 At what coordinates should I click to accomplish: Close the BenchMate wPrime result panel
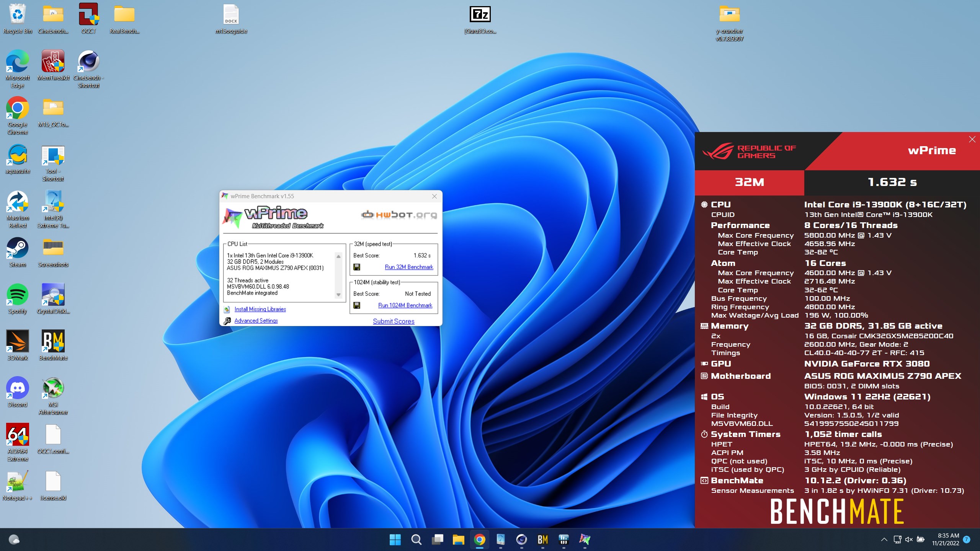click(972, 139)
